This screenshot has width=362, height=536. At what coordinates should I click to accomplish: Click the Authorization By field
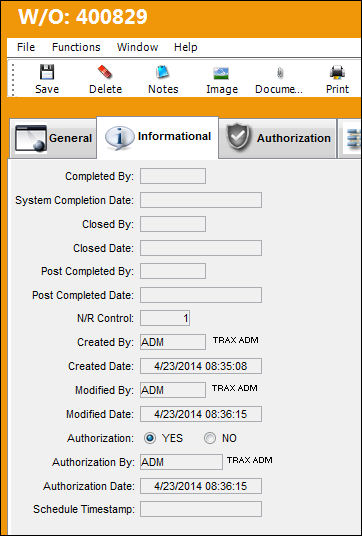[182, 462]
